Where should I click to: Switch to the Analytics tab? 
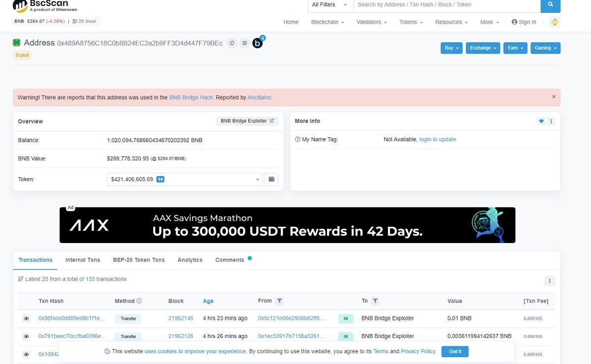(x=190, y=260)
